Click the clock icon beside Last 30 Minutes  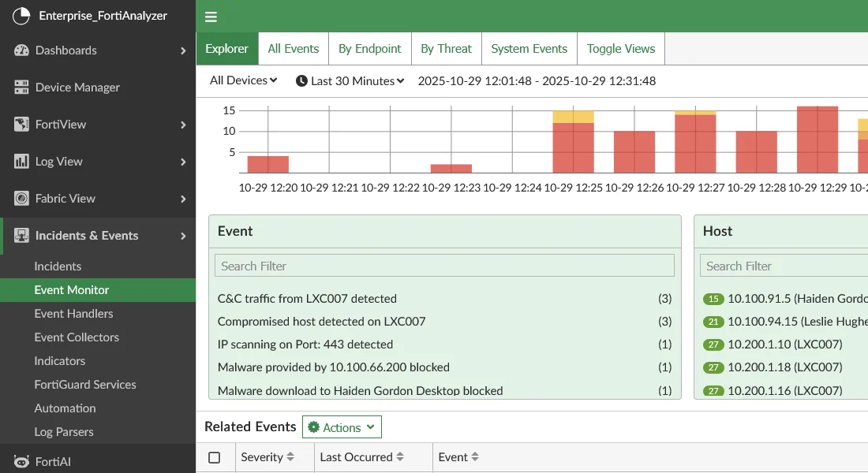click(x=301, y=80)
